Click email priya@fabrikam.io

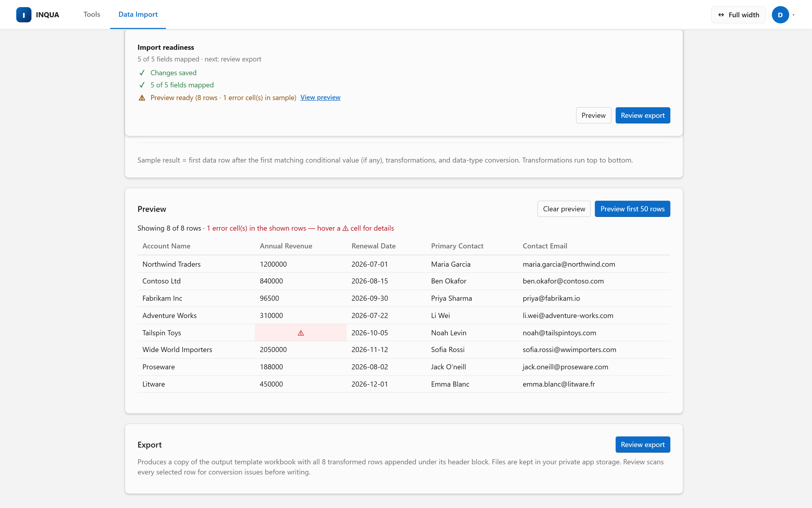[551, 298]
